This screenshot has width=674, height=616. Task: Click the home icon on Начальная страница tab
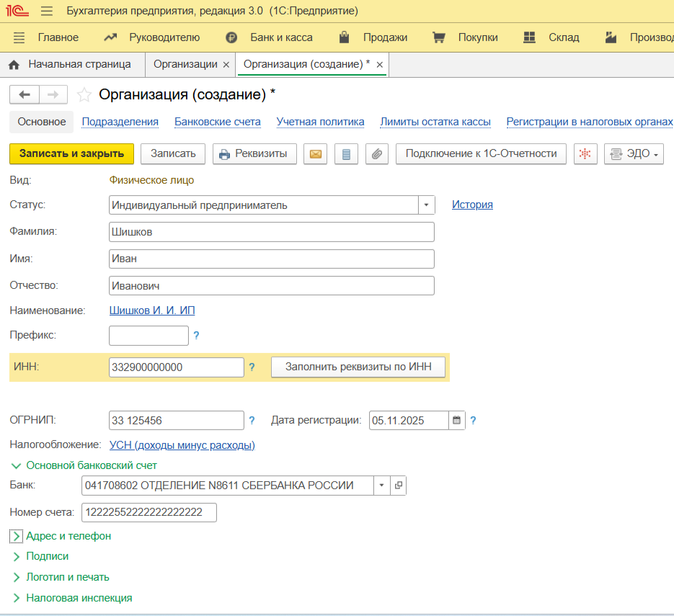[14, 65]
